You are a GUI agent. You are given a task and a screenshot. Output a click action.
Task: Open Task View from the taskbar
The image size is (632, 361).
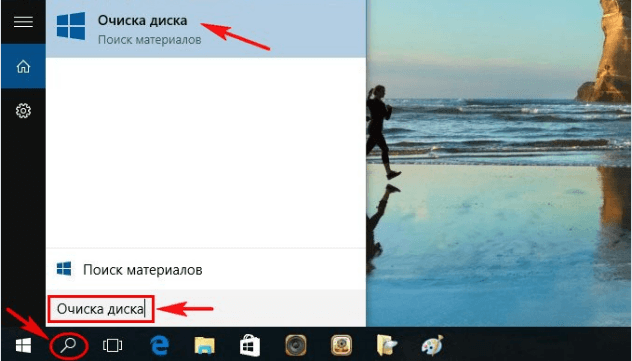coord(112,346)
